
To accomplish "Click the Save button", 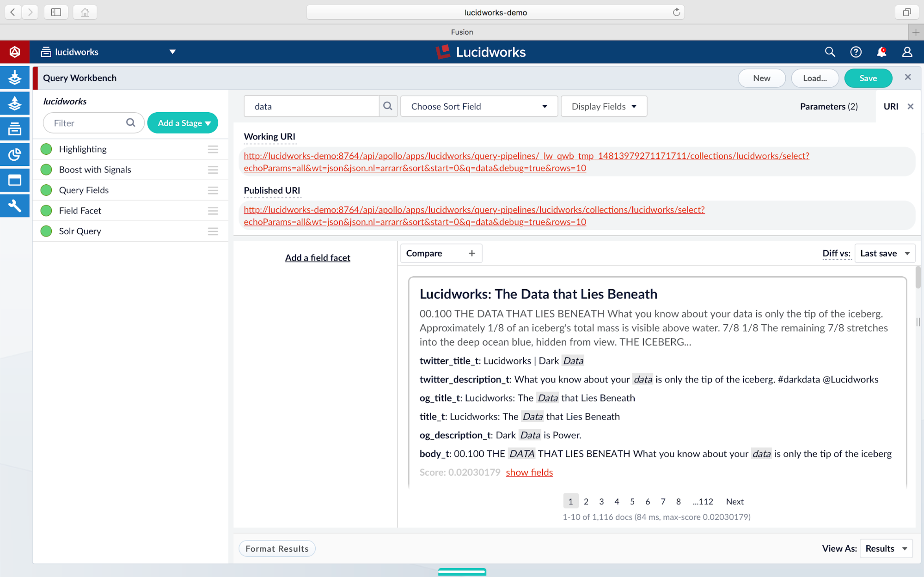I will click(868, 78).
